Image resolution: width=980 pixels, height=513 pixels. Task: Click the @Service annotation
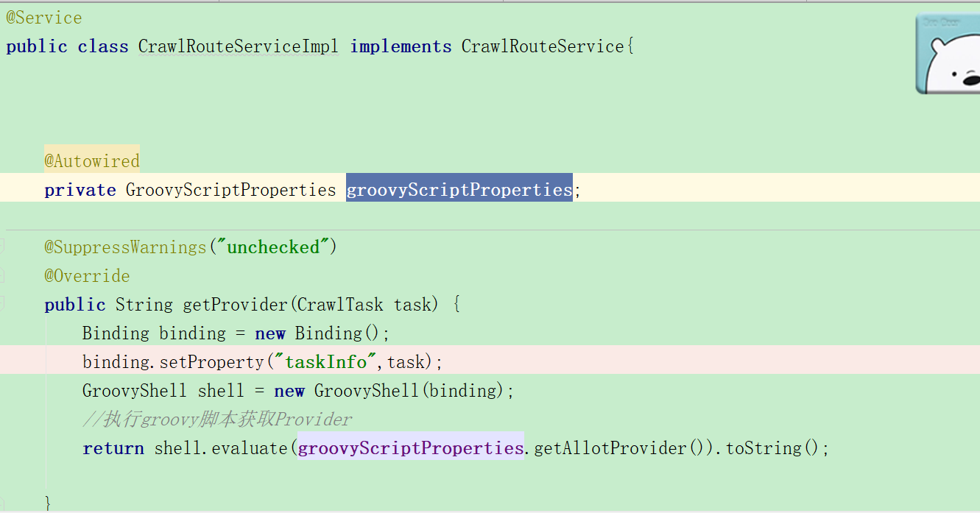[x=44, y=18]
